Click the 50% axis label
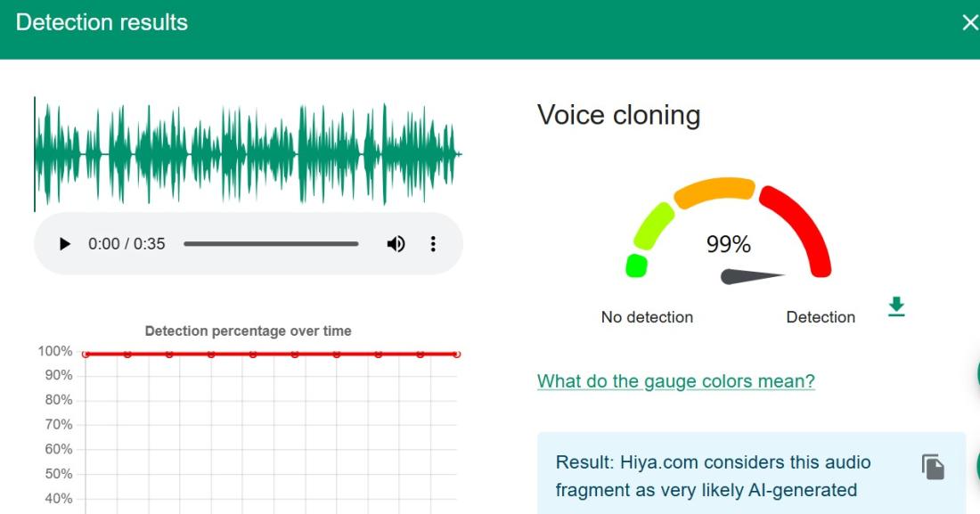The width and height of the screenshot is (980, 514). pos(58,474)
